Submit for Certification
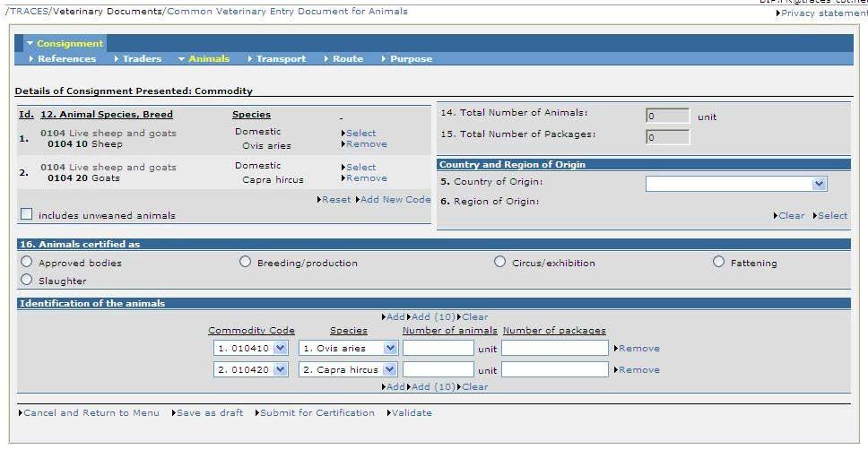868x450 pixels. [x=317, y=413]
